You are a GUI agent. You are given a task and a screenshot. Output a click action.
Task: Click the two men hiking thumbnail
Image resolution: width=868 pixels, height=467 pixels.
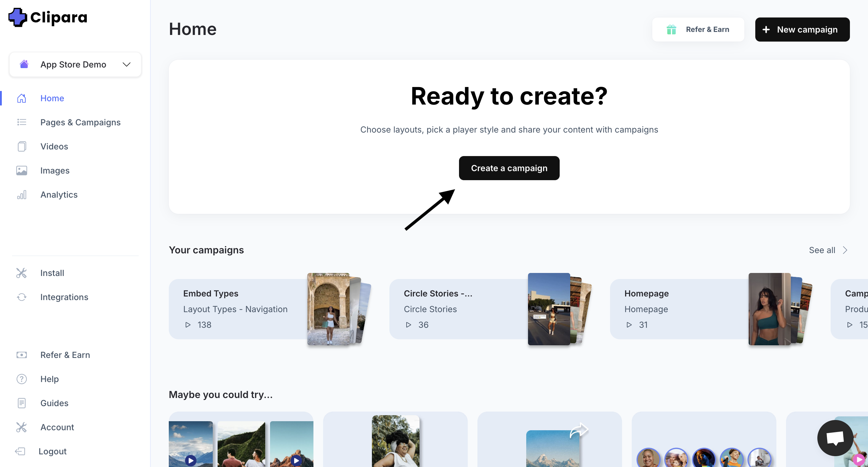tap(241, 444)
